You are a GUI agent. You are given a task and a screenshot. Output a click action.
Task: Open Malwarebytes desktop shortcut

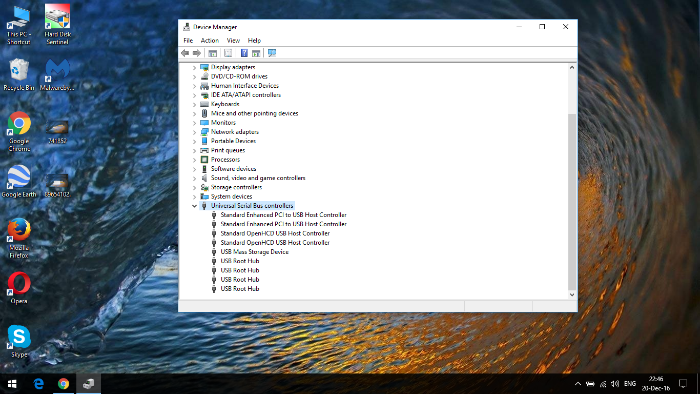[x=57, y=74]
